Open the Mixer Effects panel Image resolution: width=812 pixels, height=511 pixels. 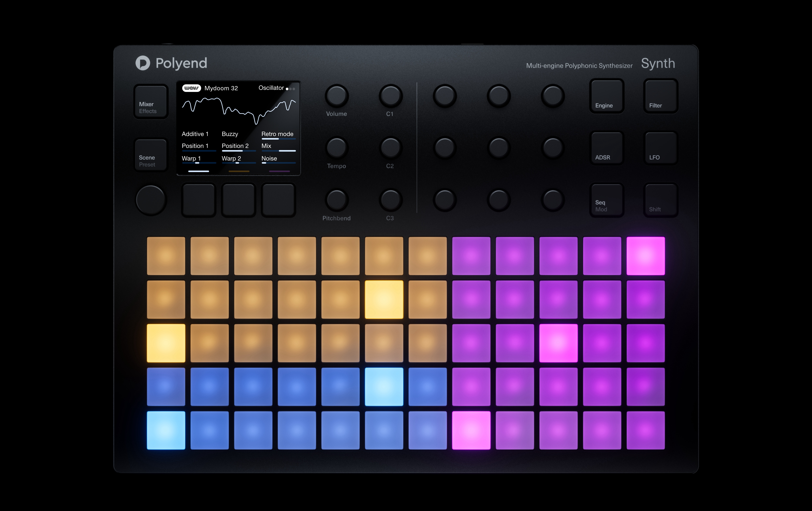150,101
